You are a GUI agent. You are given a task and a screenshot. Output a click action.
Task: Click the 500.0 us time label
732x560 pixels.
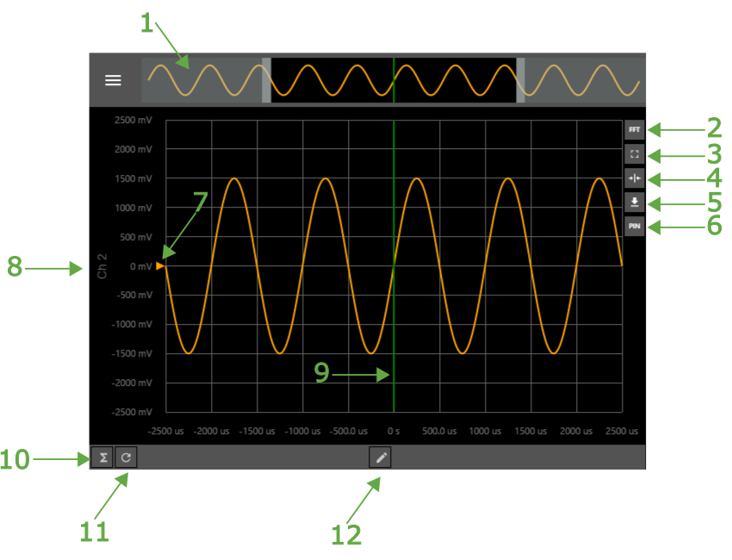439,431
